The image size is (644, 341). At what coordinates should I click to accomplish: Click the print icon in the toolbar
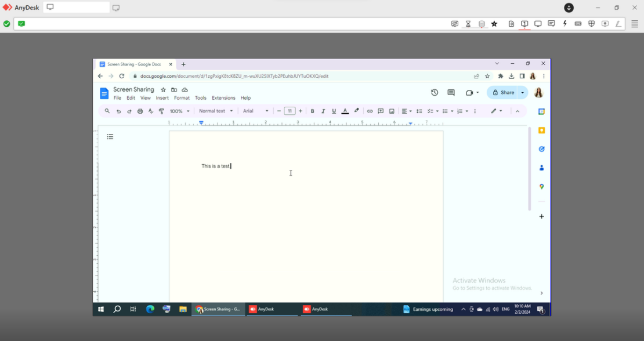[x=140, y=111]
